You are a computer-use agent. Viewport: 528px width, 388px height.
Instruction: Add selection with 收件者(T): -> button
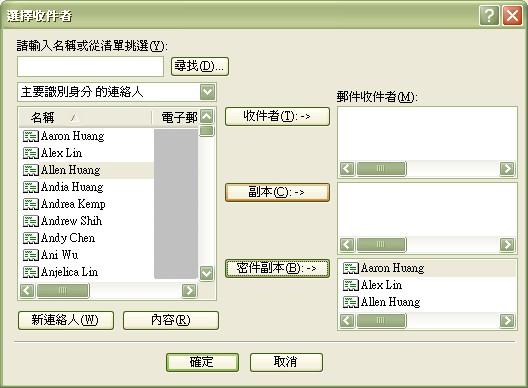pyautogui.click(x=277, y=117)
